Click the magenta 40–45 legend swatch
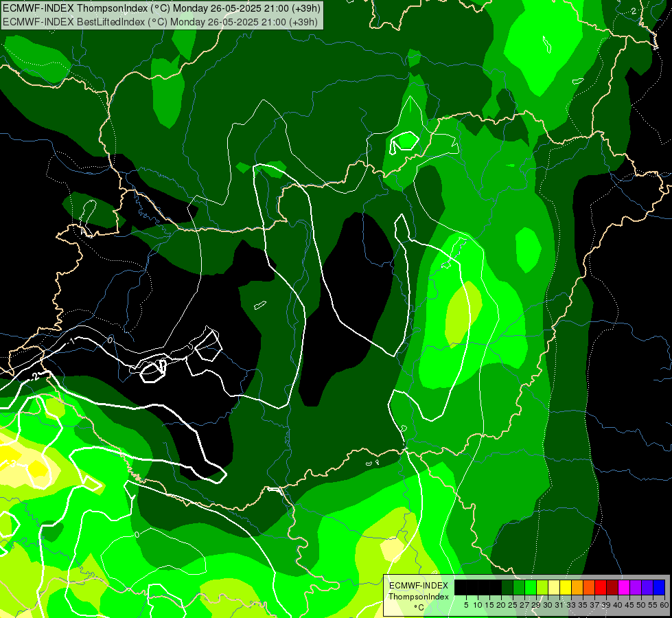Screen dimensions: 672x618 624,588
